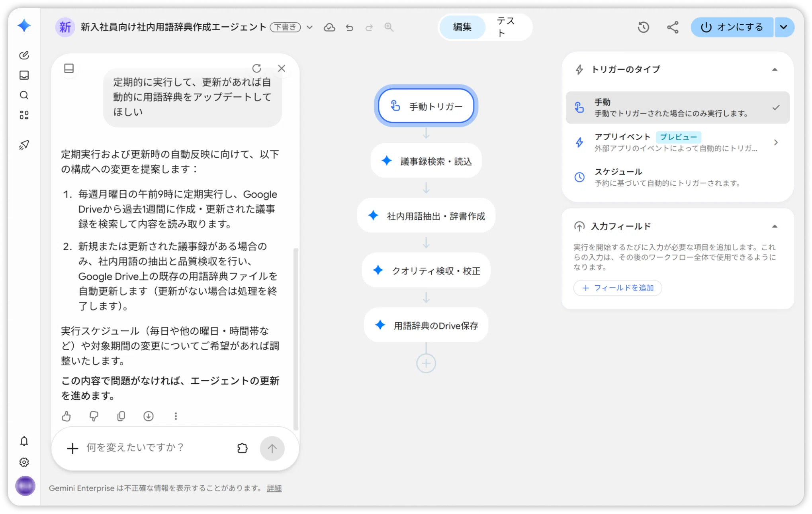Click the plus attach button in chat input

[x=72, y=448]
